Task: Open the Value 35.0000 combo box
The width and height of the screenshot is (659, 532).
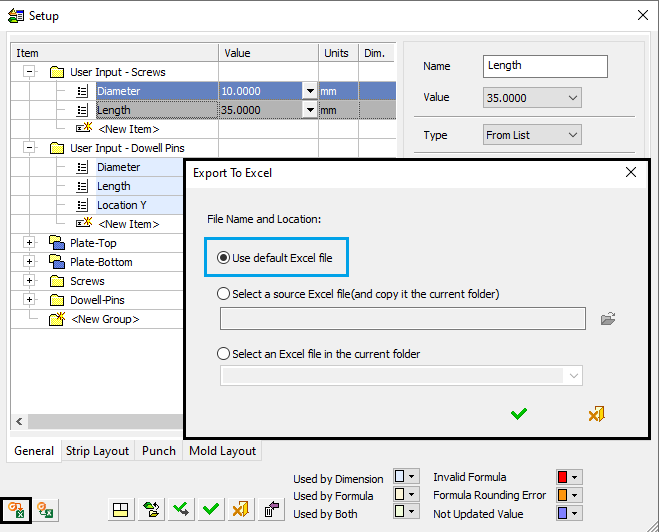Action: (532, 97)
